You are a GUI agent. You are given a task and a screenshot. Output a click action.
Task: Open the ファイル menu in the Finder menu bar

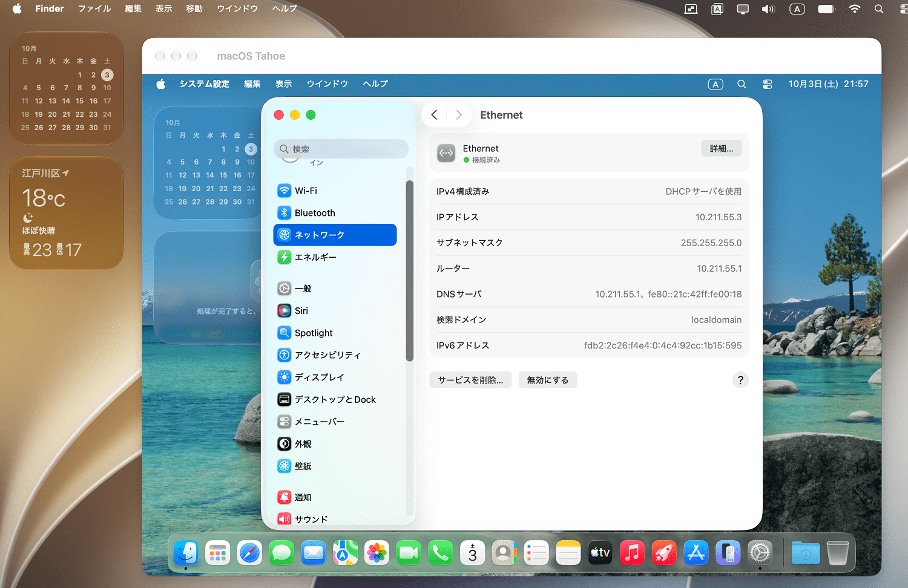click(94, 9)
